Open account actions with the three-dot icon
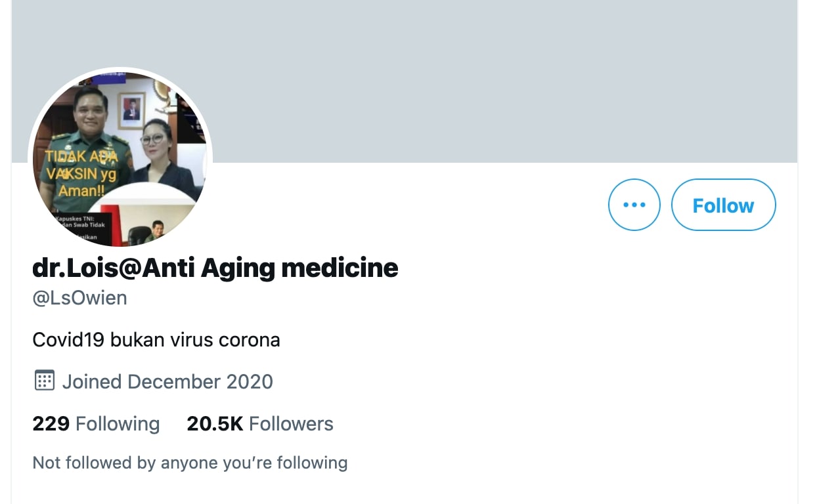 click(633, 205)
